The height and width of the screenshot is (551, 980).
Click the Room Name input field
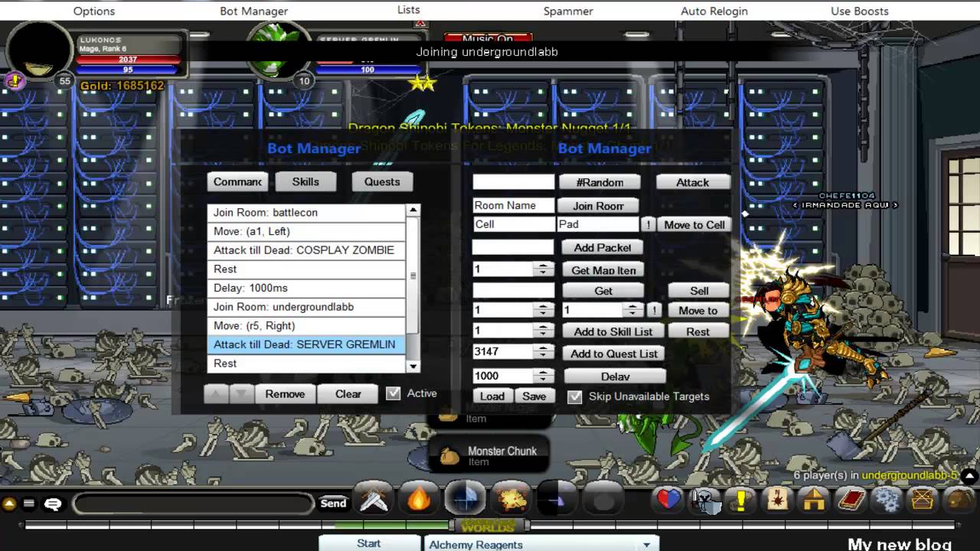point(514,205)
